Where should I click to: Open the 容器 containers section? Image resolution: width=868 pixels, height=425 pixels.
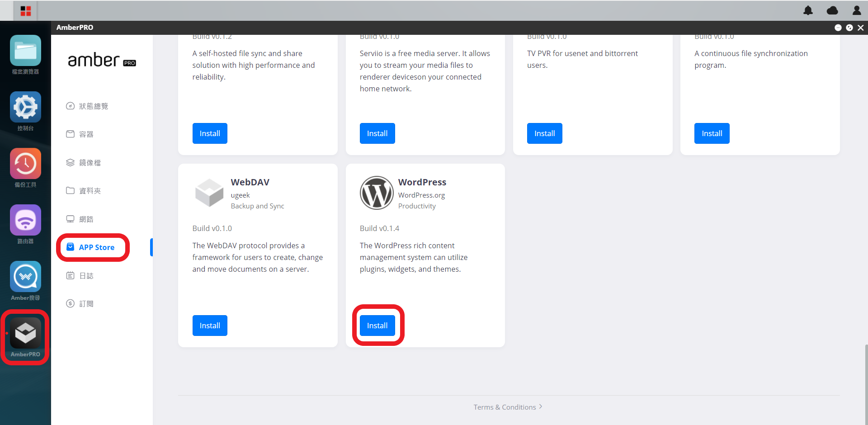80,134
